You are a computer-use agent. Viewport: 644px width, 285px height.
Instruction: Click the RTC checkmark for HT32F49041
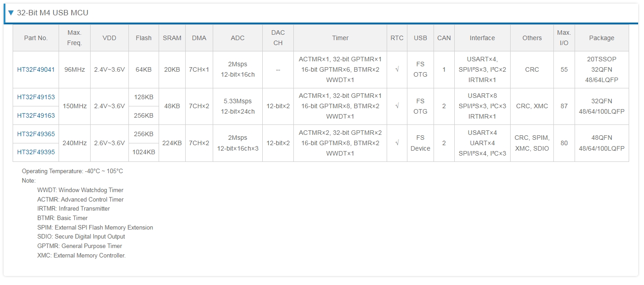(397, 69)
